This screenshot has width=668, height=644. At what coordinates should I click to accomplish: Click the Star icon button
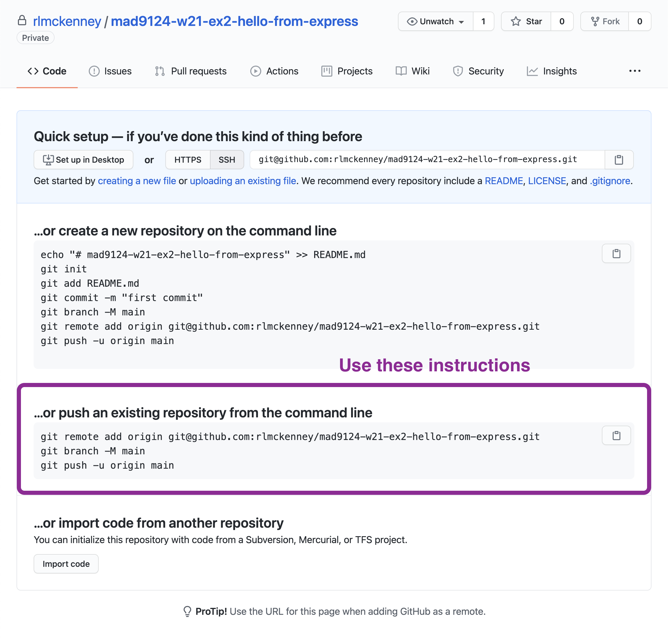526,22
